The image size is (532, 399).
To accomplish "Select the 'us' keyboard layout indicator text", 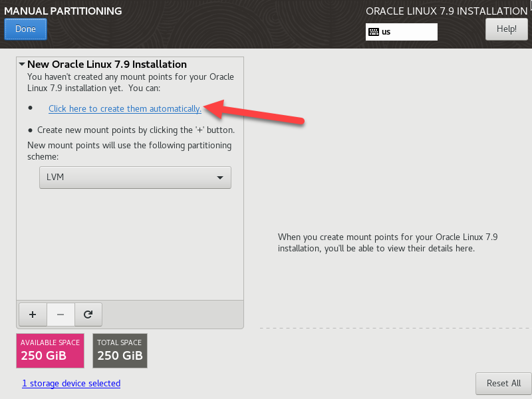I will pyautogui.click(x=386, y=32).
